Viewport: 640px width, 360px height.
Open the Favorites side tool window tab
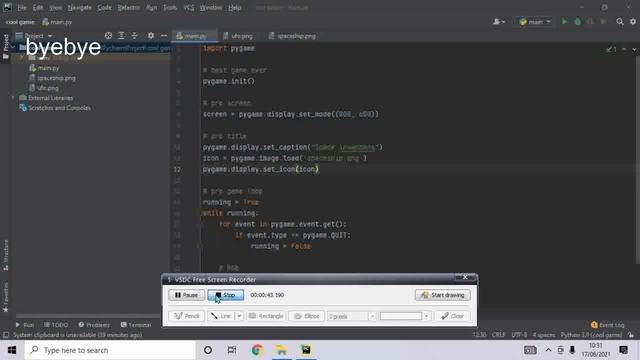click(6, 297)
